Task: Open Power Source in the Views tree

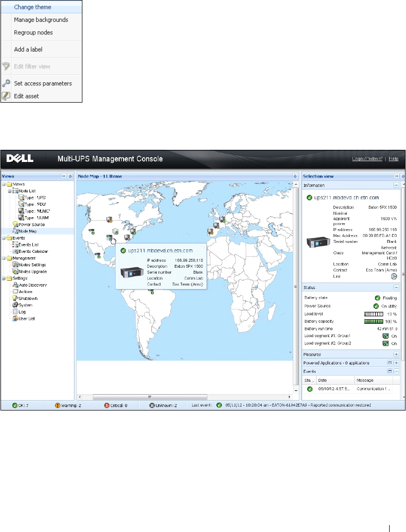Action: (31, 225)
